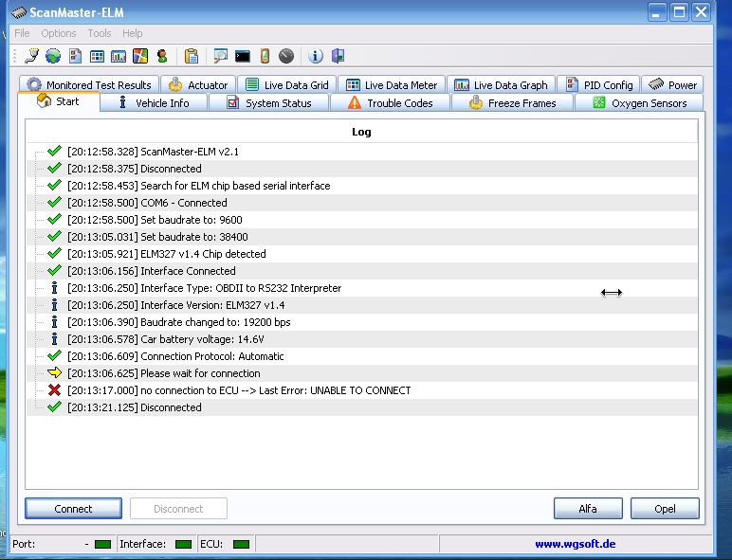Open the Tools menu
The width and height of the screenshot is (732, 560).
click(x=100, y=33)
